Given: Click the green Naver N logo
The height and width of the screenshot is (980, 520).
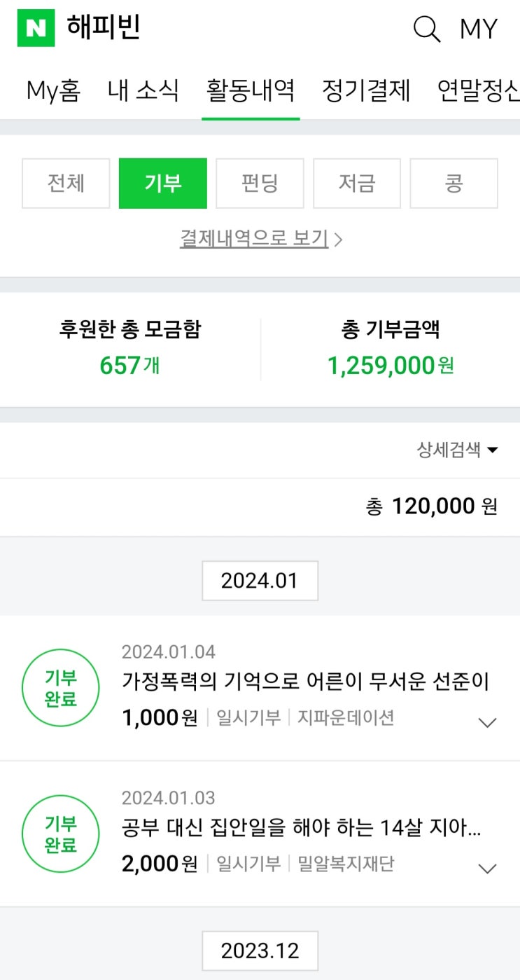Looking at the screenshot, I should [x=36, y=28].
